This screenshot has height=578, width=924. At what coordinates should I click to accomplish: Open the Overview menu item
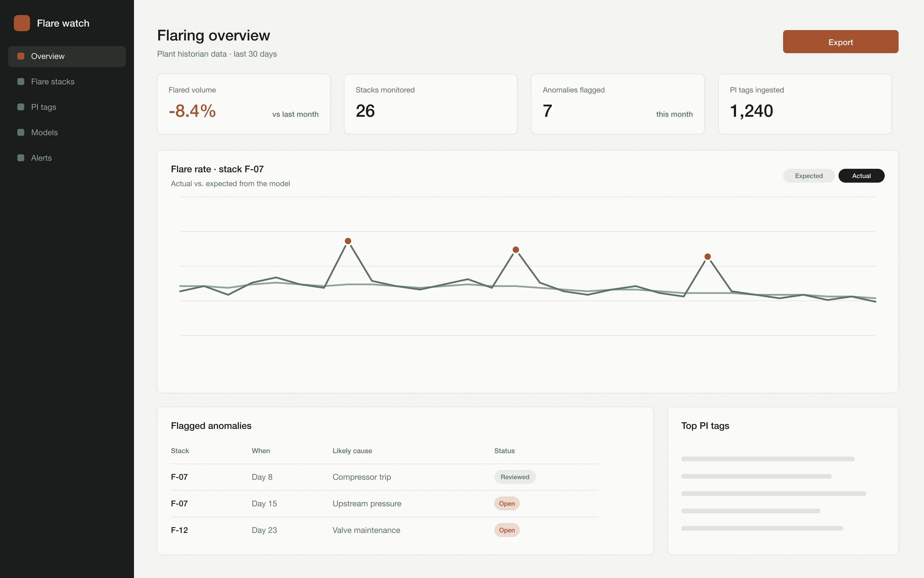67,57
